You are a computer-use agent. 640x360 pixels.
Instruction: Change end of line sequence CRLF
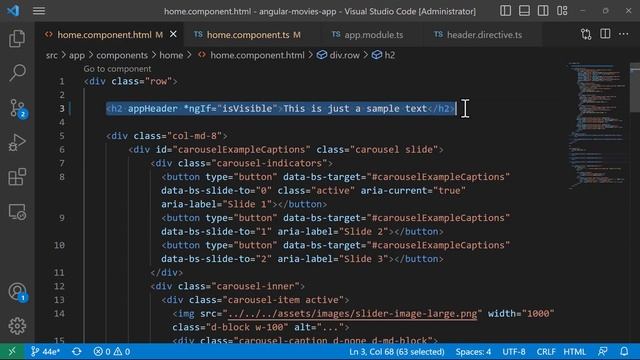[x=545, y=351]
